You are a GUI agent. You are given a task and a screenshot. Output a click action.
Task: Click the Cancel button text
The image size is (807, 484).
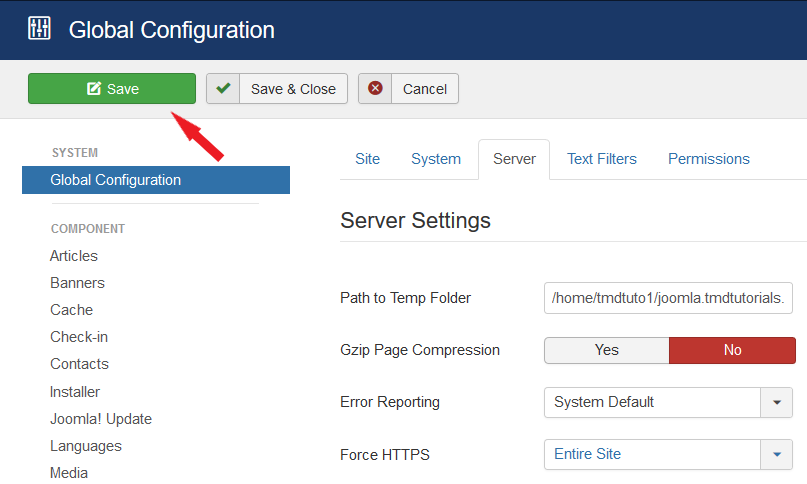tap(424, 89)
